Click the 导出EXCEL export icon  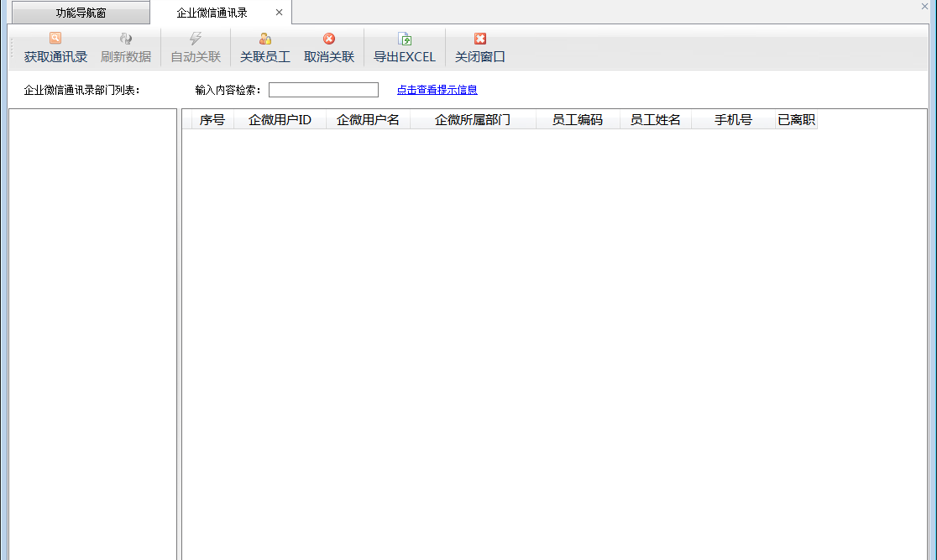(405, 39)
